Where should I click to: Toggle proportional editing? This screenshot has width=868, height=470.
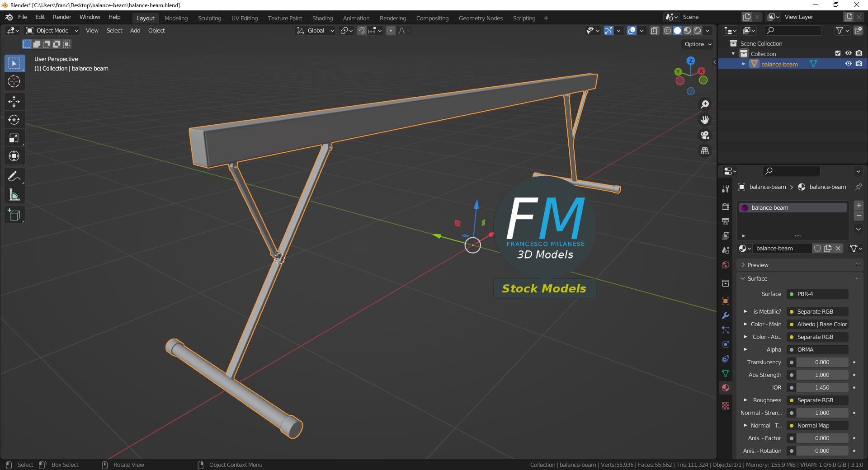(x=391, y=31)
